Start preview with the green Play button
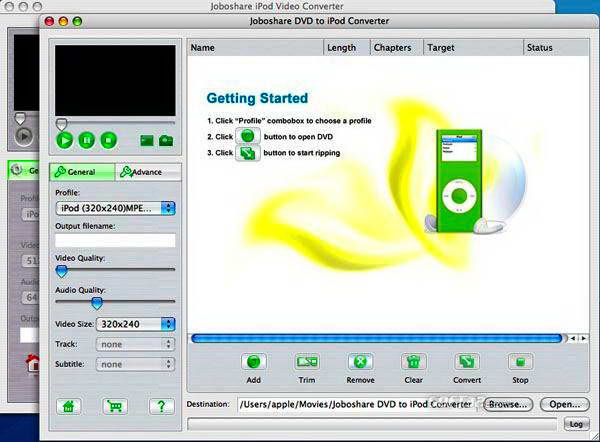This screenshot has width=600, height=442. (65, 140)
